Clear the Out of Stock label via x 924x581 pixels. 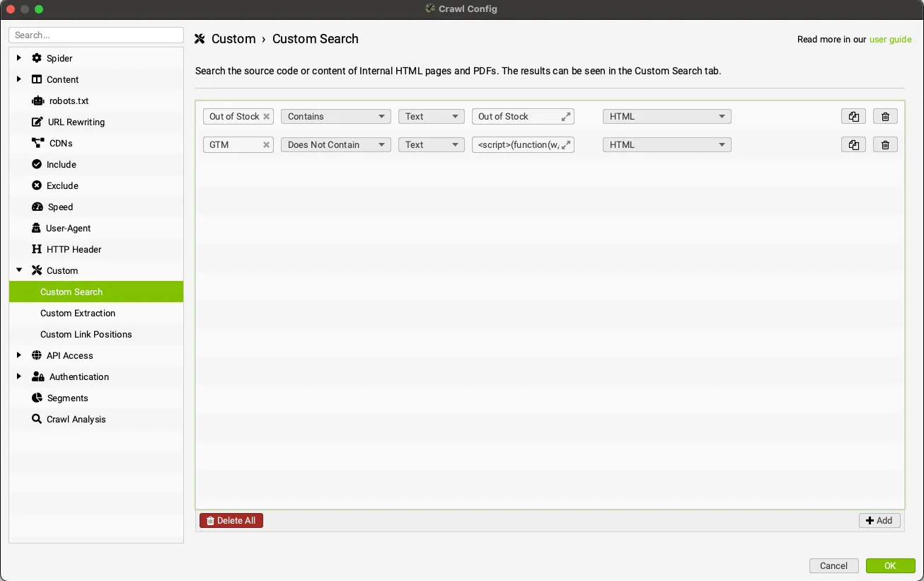pos(266,116)
